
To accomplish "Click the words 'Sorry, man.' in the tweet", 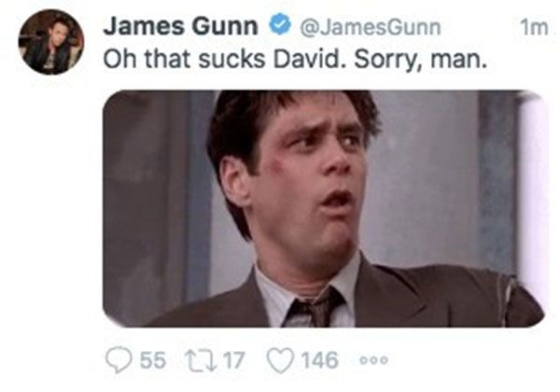I will click(x=420, y=60).
